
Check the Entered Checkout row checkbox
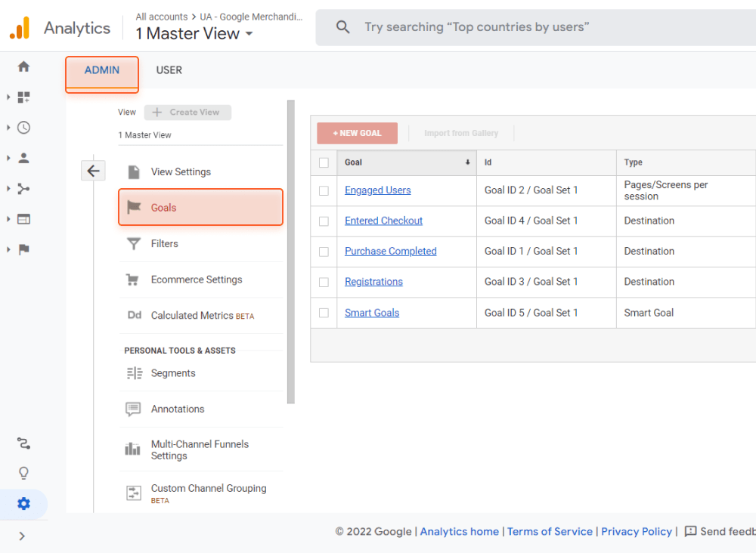(x=324, y=221)
